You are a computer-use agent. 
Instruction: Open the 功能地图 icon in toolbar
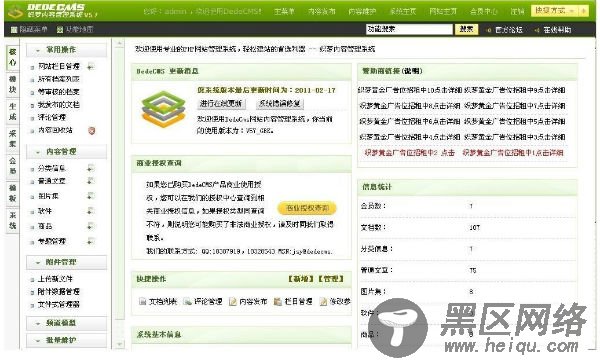pyautogui.click(x=60, y=29)
